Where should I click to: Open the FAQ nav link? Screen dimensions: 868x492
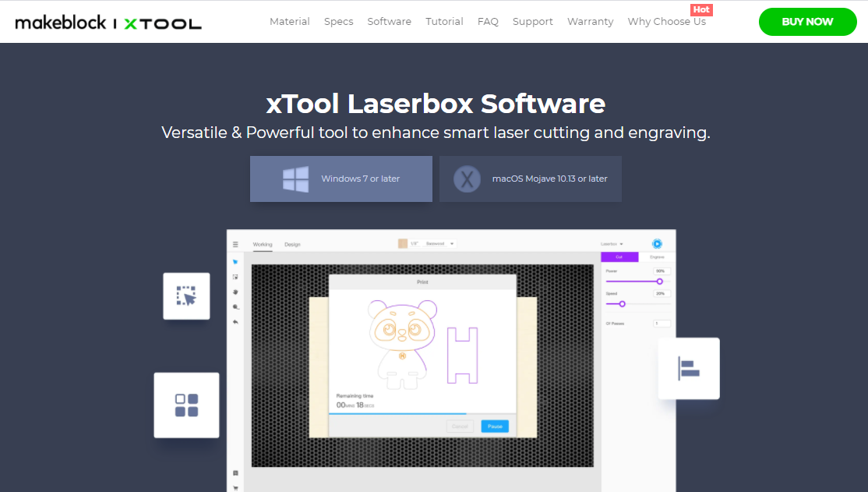[x=488, y=22]
